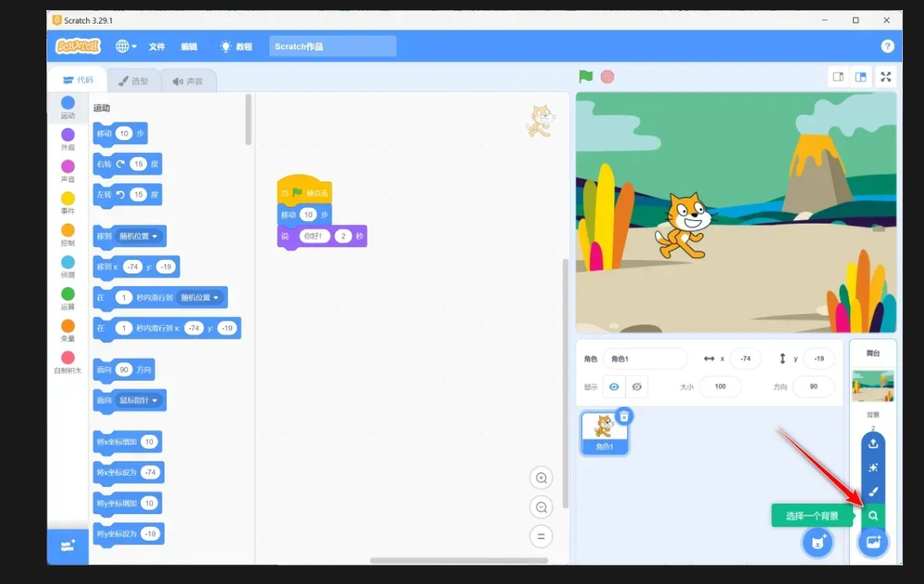Screen dimensions: 924x584
Task: Click the 说 你好! 2 秒 block
Action: (x=322, y=236)
